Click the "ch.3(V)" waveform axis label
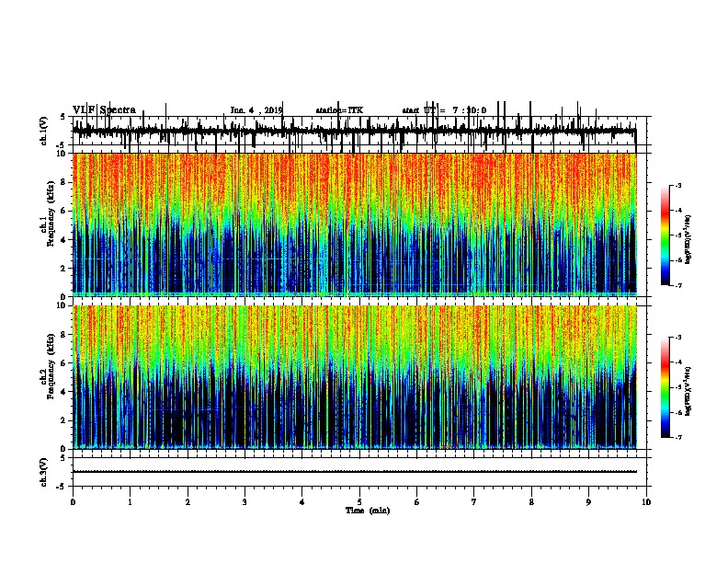Image resolution: width=728 pixels, height=563 pixels. [x=43, y=472]
